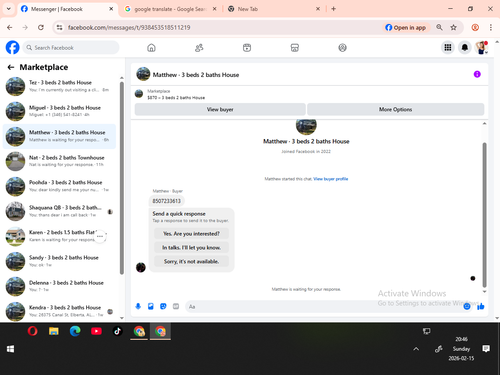Viewport: 500px width, 375px height.
Task: Open View buyer profile link
Action: 331,179
